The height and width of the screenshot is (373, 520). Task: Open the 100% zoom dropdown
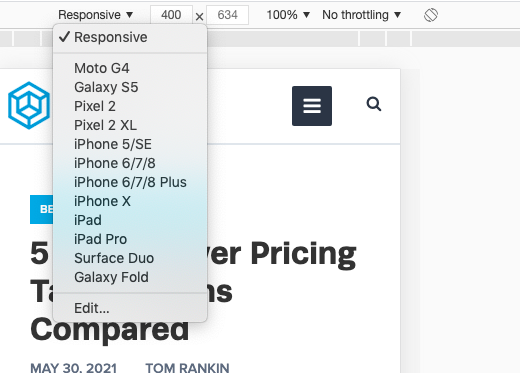[x=288, y=15]
